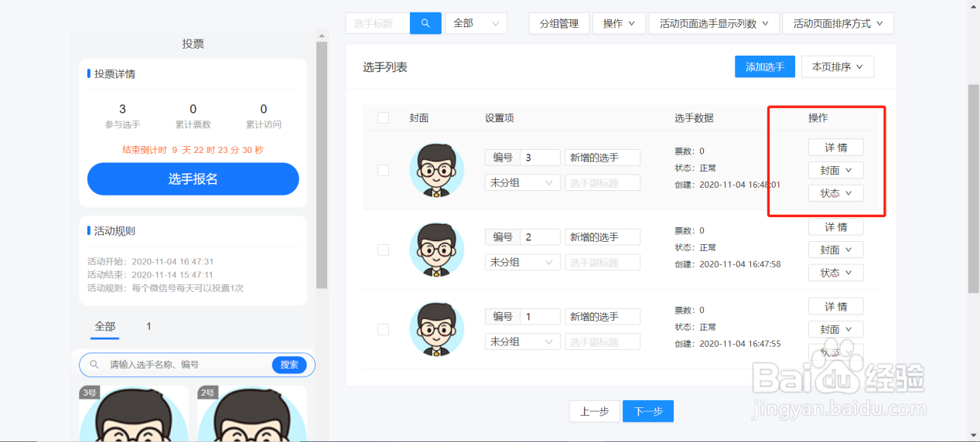Click avatar cover of contestant 1 row
This screenshot has height=442, width=980.
point(437,329)
